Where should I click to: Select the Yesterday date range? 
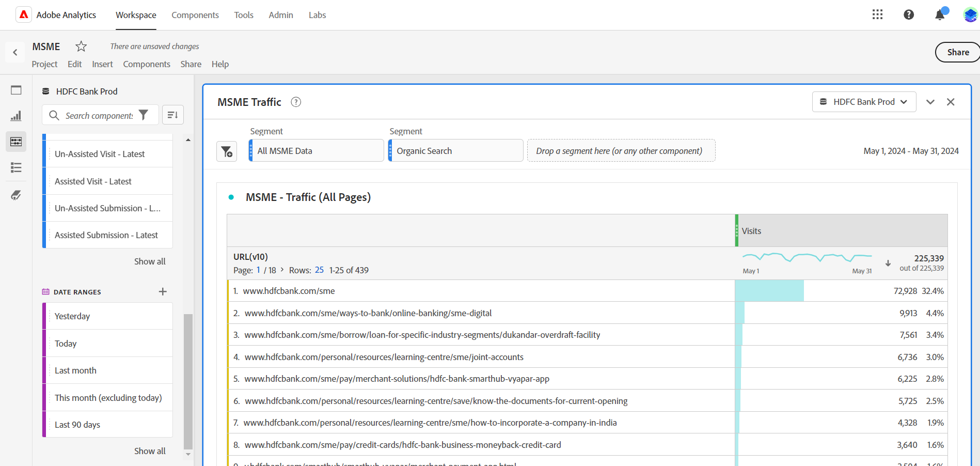tap(107, 316)
